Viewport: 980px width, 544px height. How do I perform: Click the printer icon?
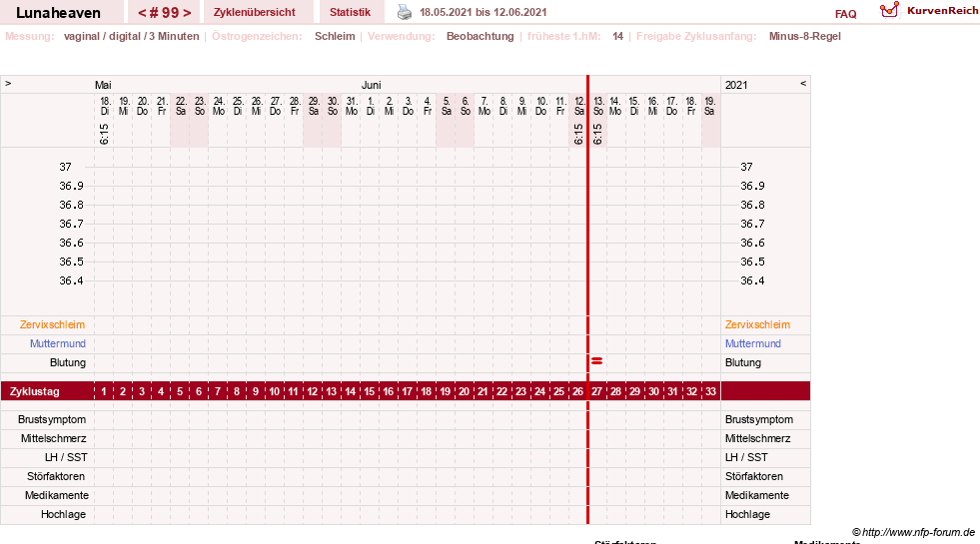coord(405,12)
